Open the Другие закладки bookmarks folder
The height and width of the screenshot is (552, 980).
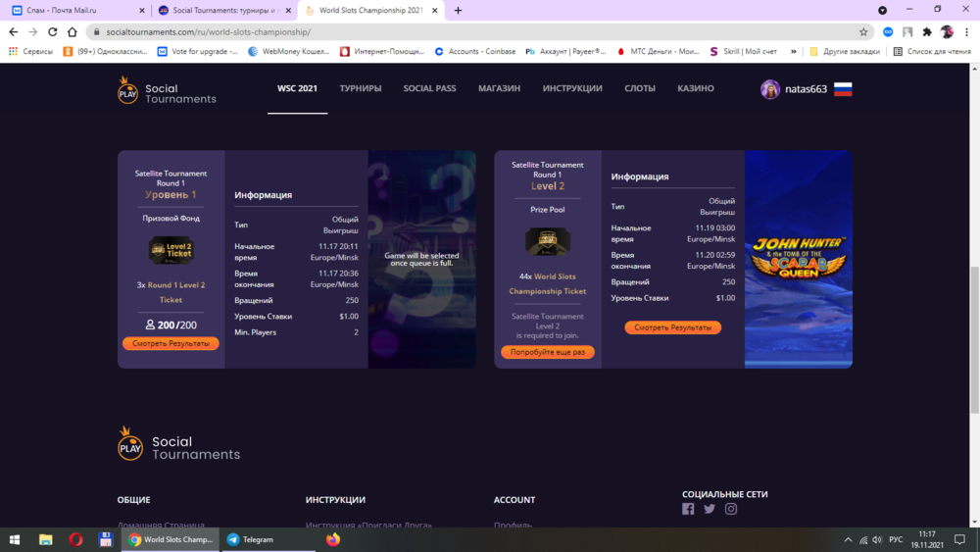845,51
